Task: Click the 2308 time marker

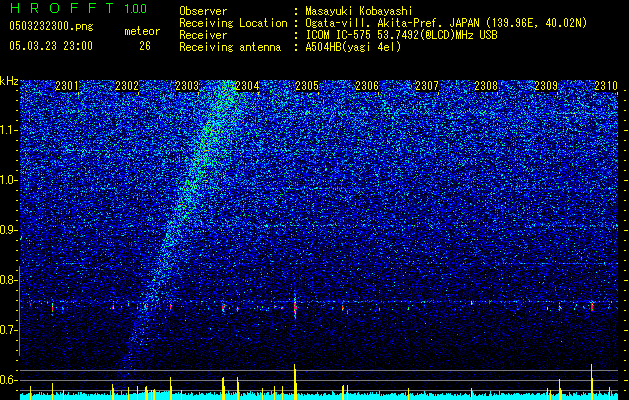Action: pyautogui.click(x=486, y=85)
